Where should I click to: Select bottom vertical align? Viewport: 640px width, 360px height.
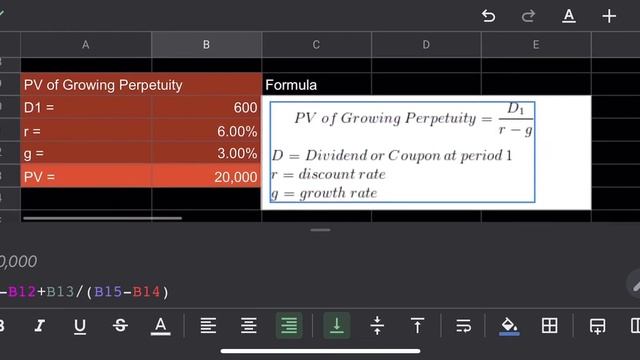(x=337, y=326)
